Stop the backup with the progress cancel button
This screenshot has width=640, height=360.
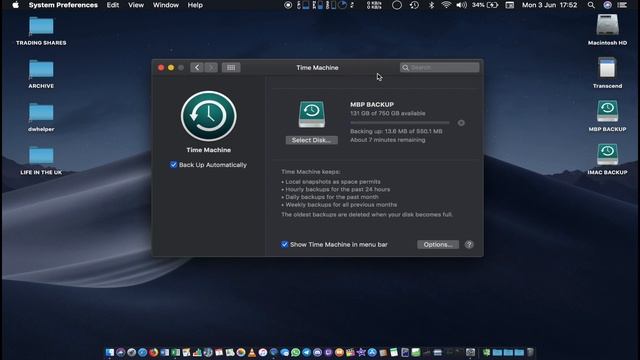(461, 123)
